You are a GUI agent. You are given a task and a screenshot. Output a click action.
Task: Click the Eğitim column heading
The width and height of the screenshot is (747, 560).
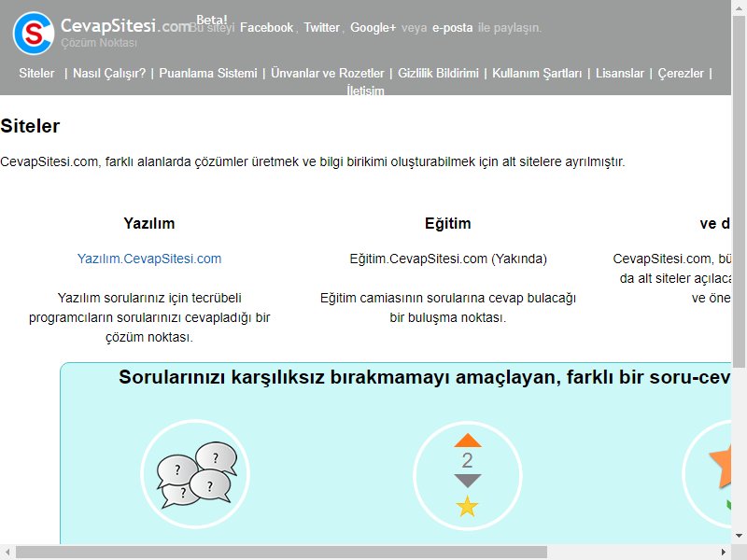tap(448, 223)
